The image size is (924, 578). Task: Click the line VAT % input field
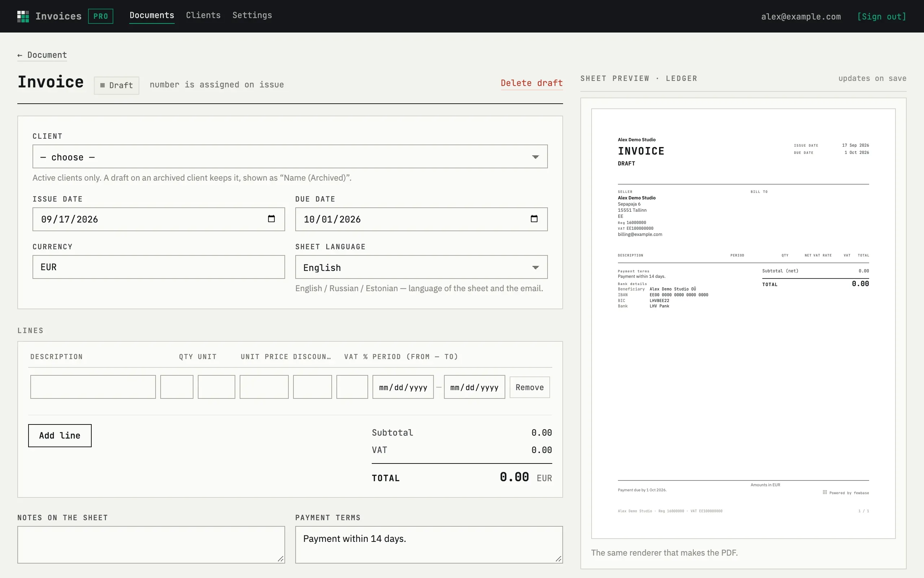click(352, 387)
